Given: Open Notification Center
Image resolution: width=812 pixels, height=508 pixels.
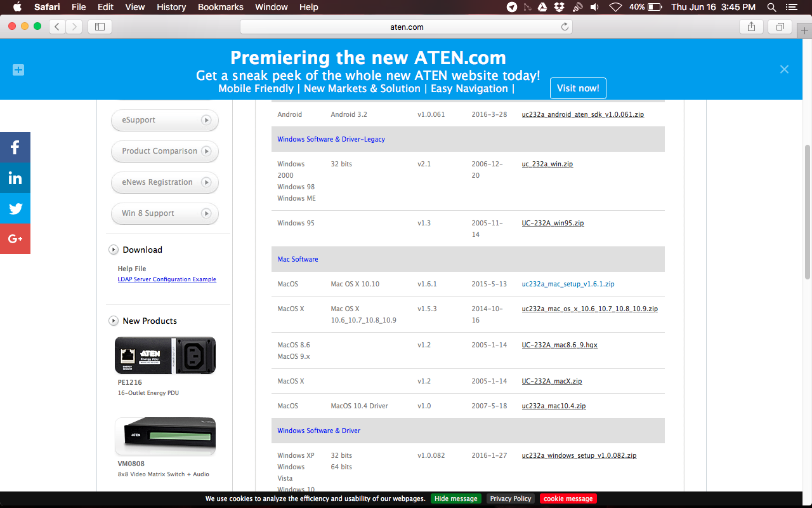Looking at the screenshot, I should [x=790, y=7].
